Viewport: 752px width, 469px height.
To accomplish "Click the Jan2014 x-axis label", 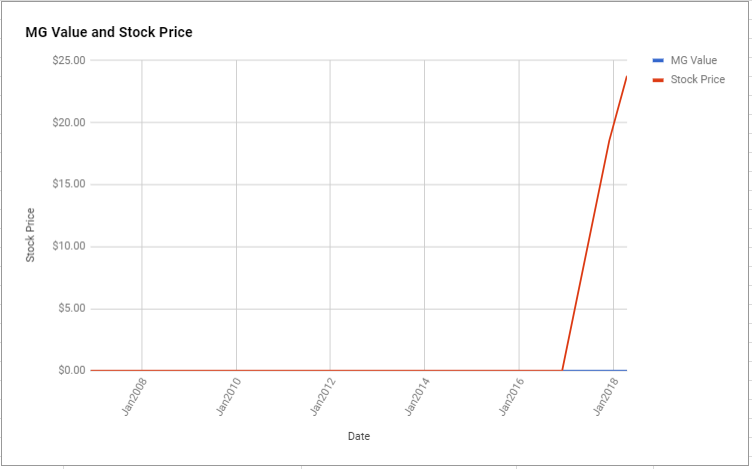I will point(417,397).
